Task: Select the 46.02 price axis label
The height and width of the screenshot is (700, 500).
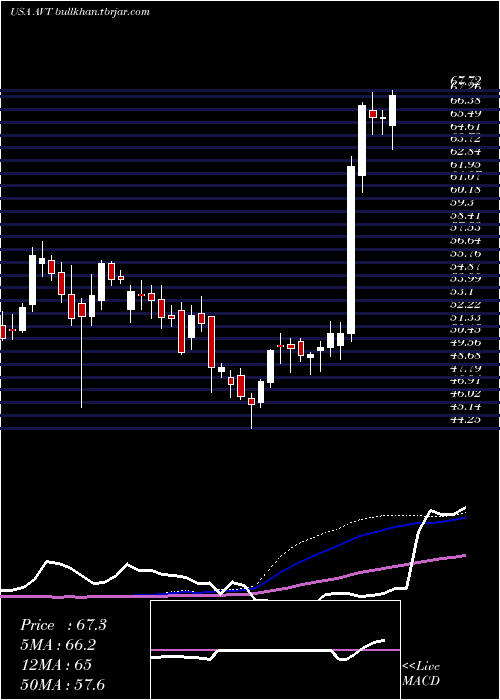Action: [465, 394]
